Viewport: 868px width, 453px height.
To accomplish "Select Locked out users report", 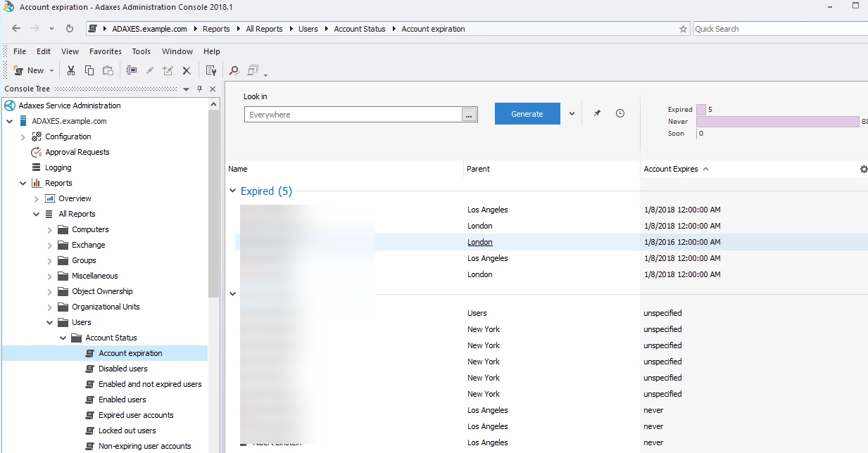I will coord(127,430).
